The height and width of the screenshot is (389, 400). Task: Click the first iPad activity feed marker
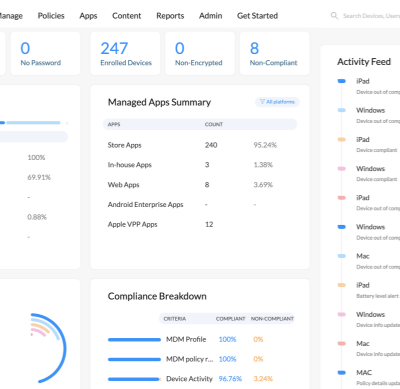(x=342, y=81)
